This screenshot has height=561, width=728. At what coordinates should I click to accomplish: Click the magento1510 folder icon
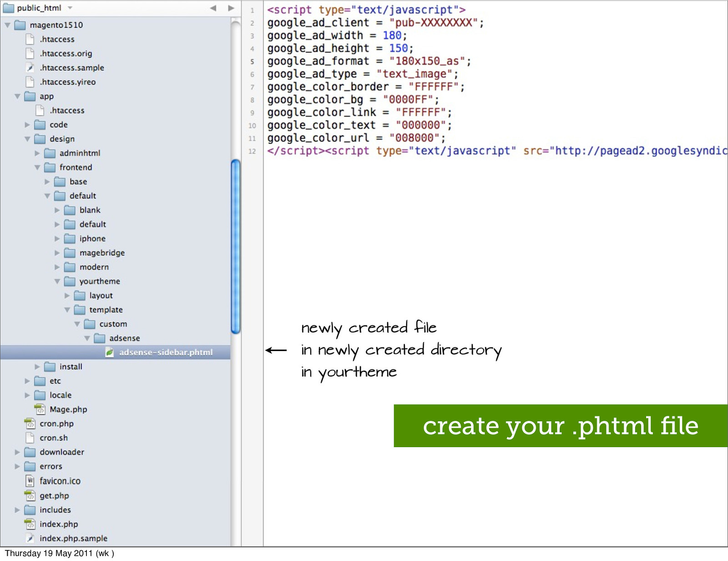click(20, 25)
